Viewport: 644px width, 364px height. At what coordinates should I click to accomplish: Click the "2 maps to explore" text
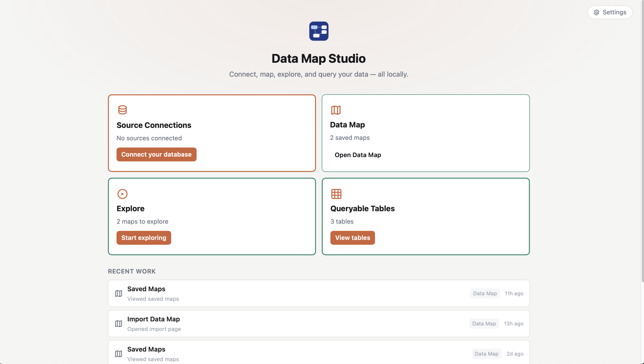click(142, 221)
